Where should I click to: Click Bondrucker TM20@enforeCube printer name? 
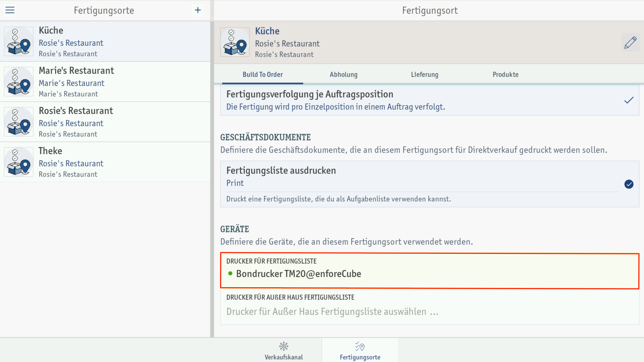pyautogui.click(x=298, y=274)
